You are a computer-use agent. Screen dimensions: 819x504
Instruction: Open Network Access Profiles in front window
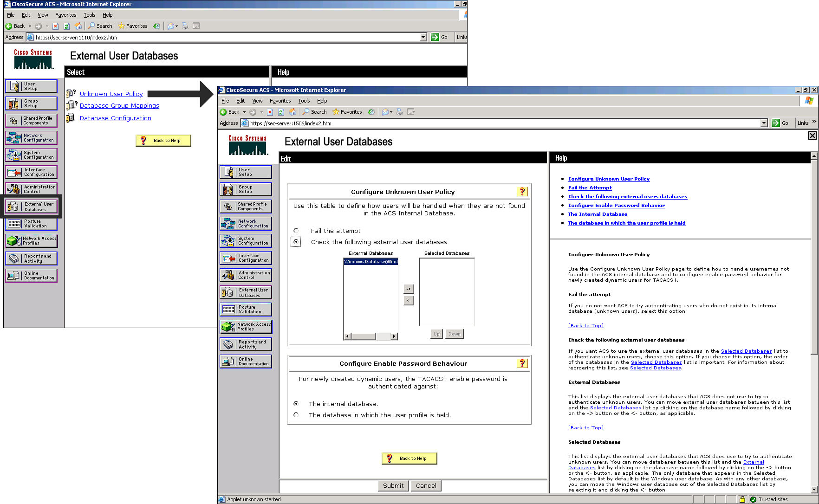click(246, 327)
